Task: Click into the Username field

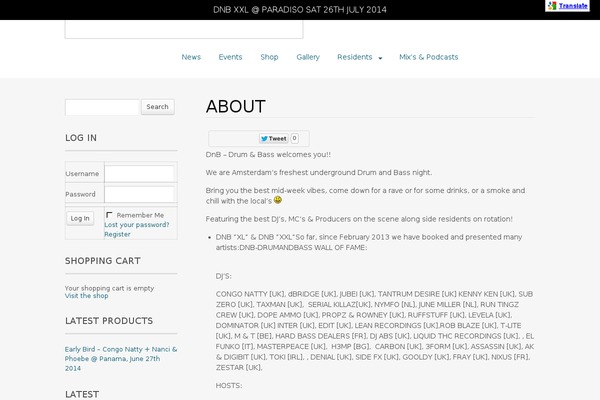Action: pyautogui.click(x=139, y=174)
